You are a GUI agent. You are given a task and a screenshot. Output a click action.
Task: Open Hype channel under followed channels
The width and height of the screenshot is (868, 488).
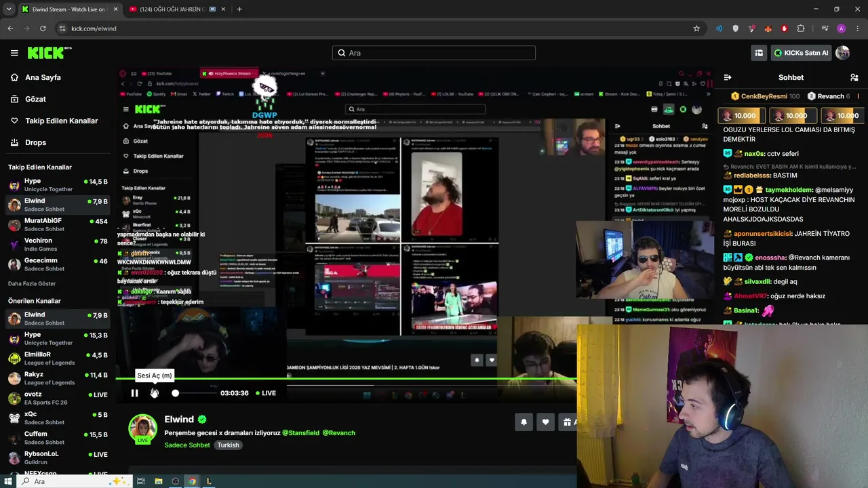[x=57, y=185]
